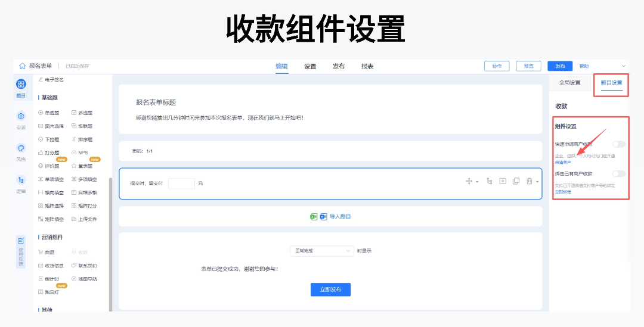Screen dimensions: 644x327
Task: Add a 下拉题 question
Action: pos(48,139)
